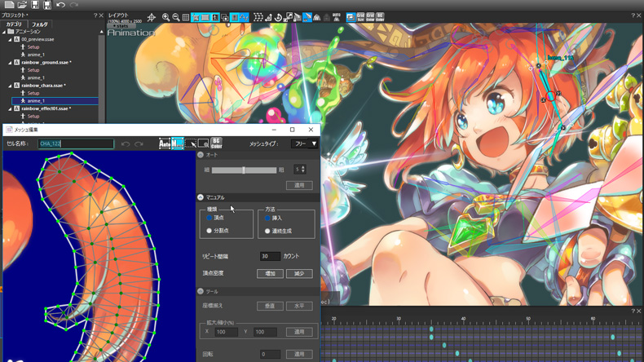Click 適用 in the オート section

pos(299,185)
